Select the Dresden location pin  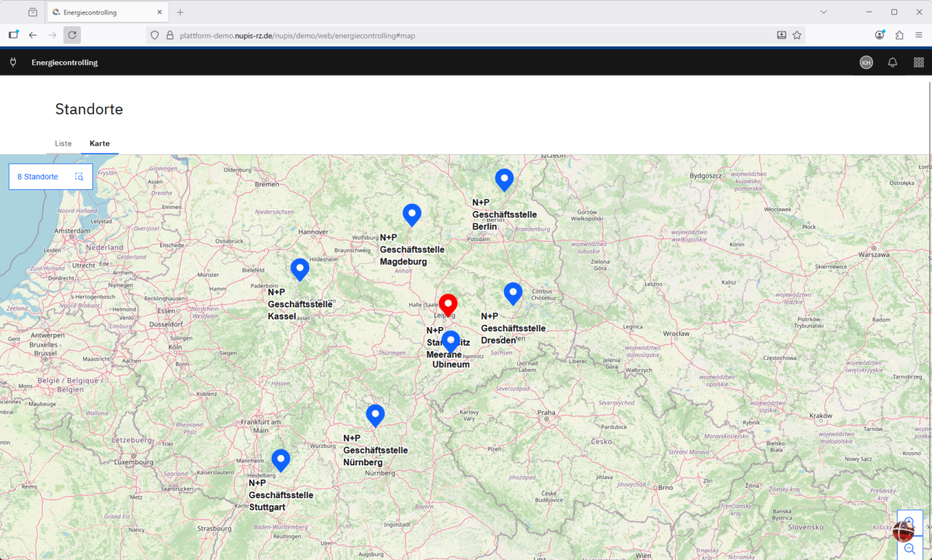(x=513, y=294)
